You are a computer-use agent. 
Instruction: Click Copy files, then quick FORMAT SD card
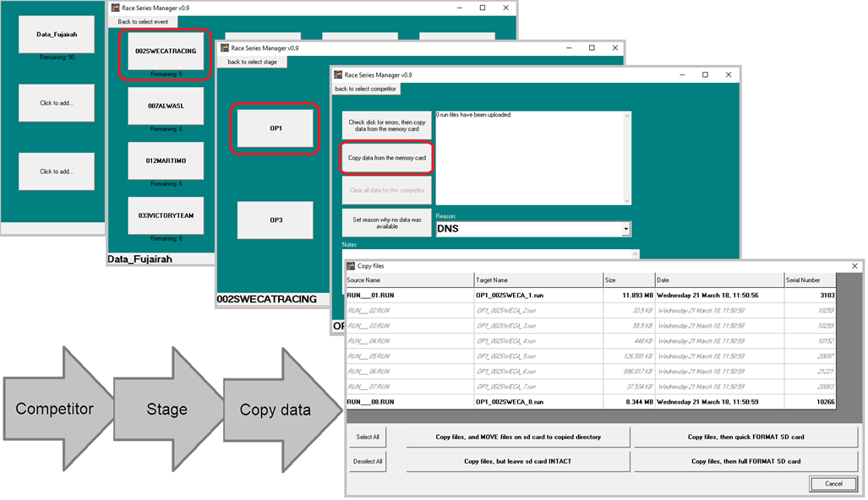click(x=747, y=436)
